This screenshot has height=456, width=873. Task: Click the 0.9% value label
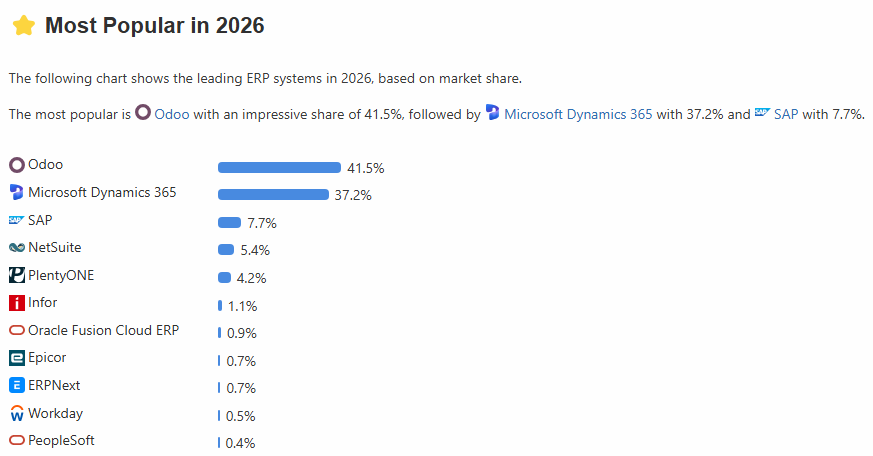point(242,334)
